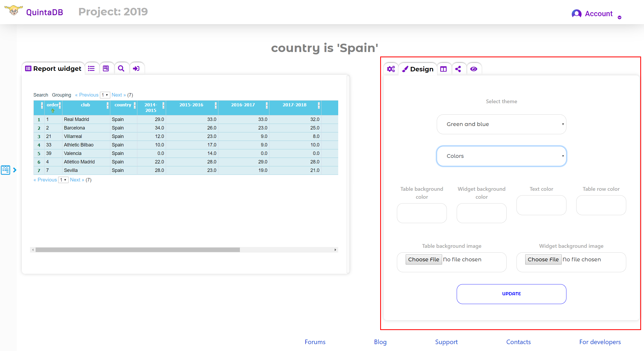Open the eye preview tab
The height and width of the screenshot is (351, 644).
474,69
